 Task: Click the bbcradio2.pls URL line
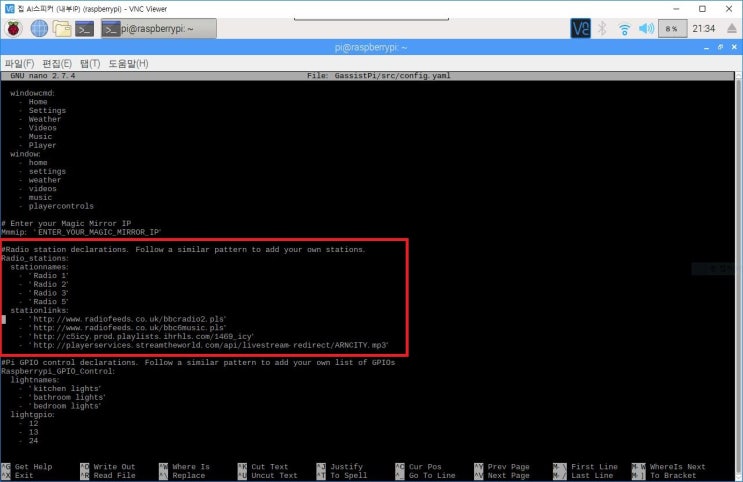click(x=127, y=319)
